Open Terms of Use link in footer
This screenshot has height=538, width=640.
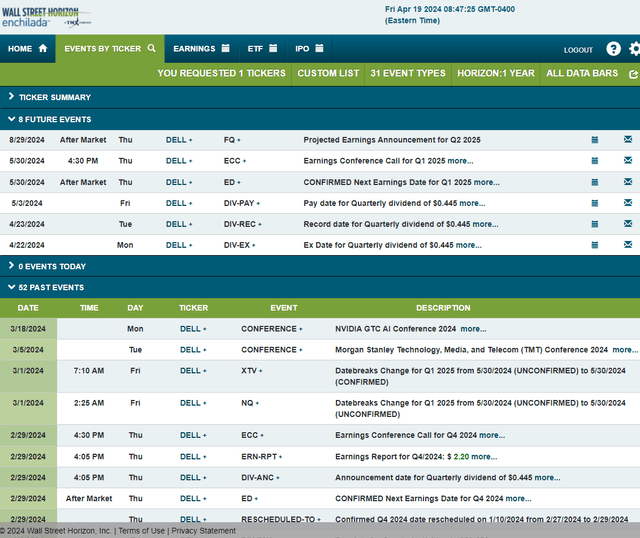(142, 531)
